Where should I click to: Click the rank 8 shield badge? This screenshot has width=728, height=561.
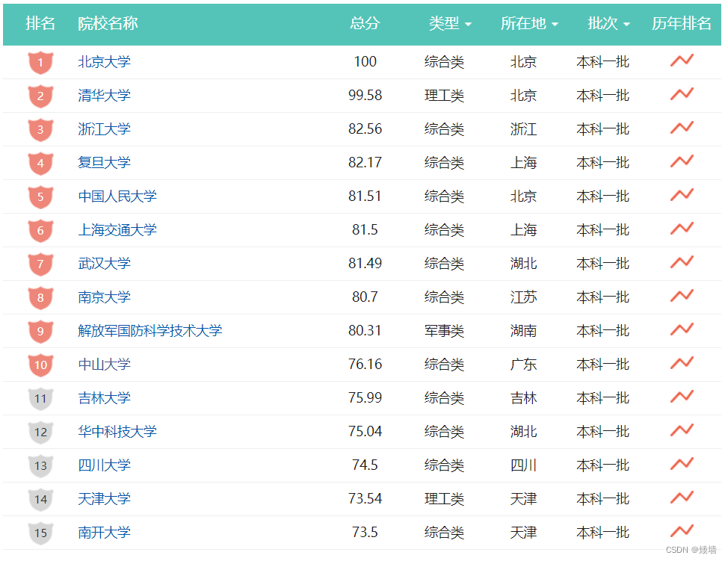[41, 298]
